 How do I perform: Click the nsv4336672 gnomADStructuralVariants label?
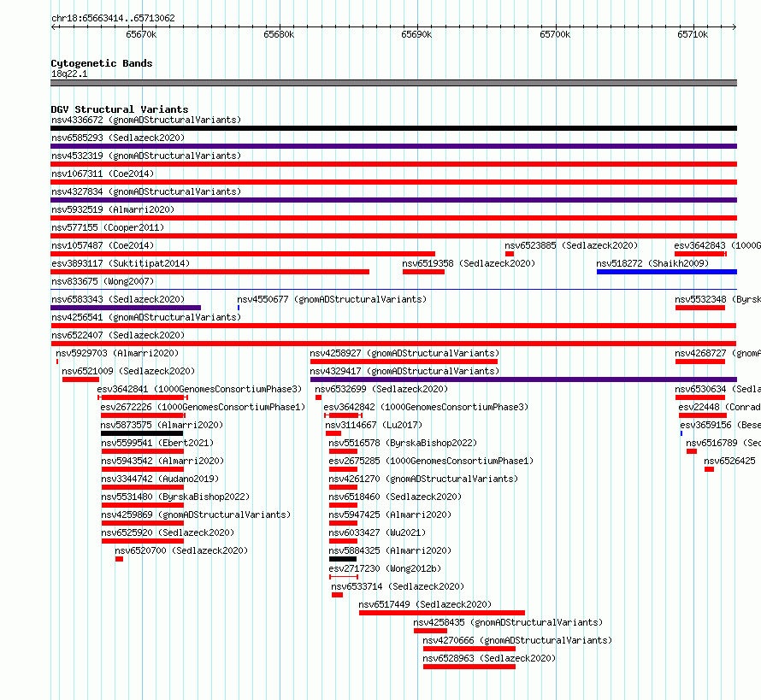(x=146, y=120)
